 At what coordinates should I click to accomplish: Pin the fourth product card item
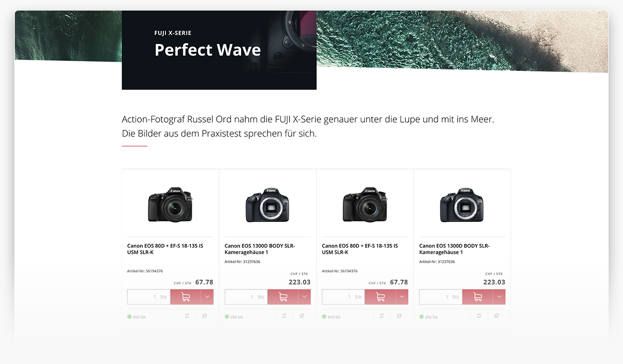pos(496,316)
